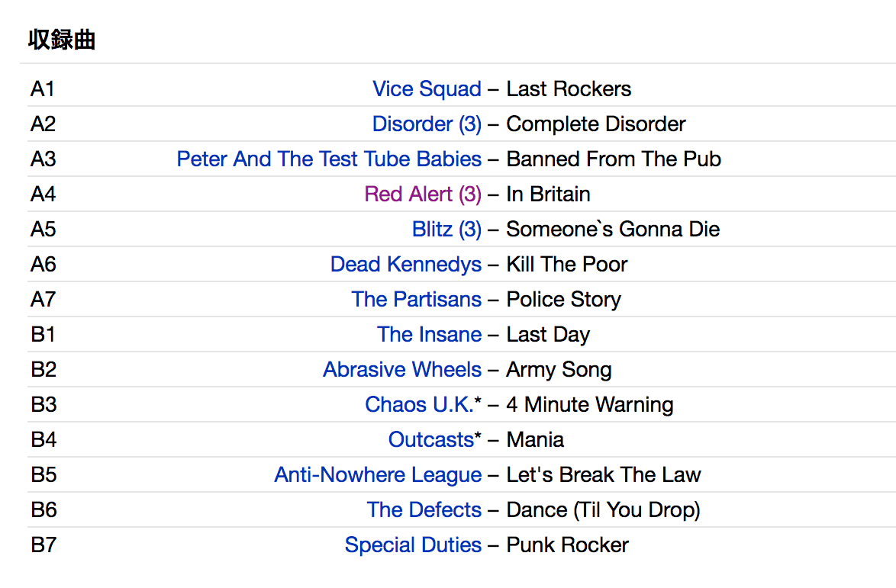Image resolution: width=896 pixels, height=588 pixels.
Task: Open The Defects artist link
Action: pyautogui.click(x=424, y=510)
